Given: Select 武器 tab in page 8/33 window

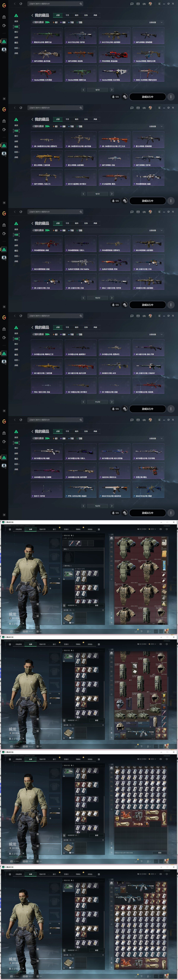Looking at the screenshot, I should tap(58, 15).
